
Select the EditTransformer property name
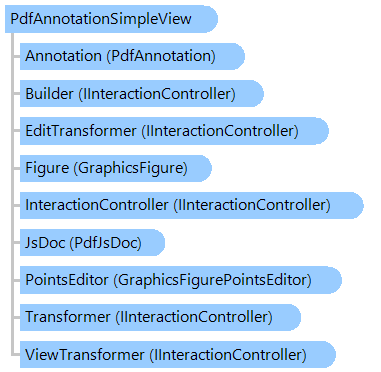(81, 131)
